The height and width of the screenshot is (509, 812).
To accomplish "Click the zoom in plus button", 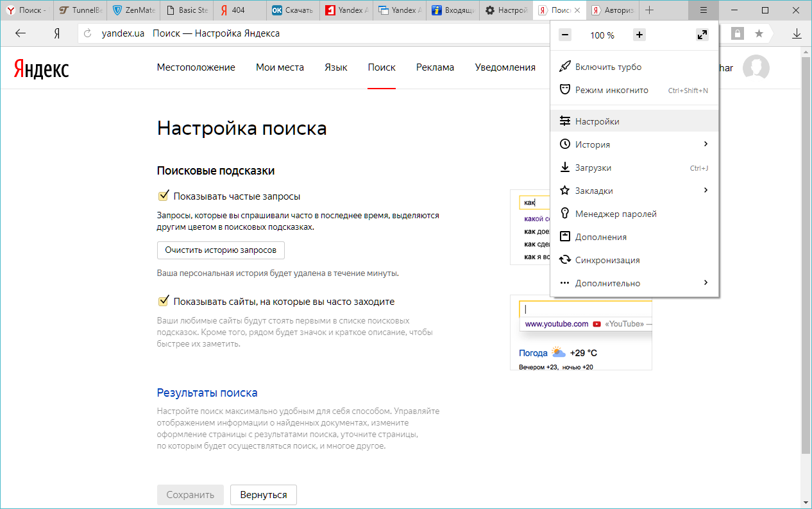I will [x=639, y=35].
